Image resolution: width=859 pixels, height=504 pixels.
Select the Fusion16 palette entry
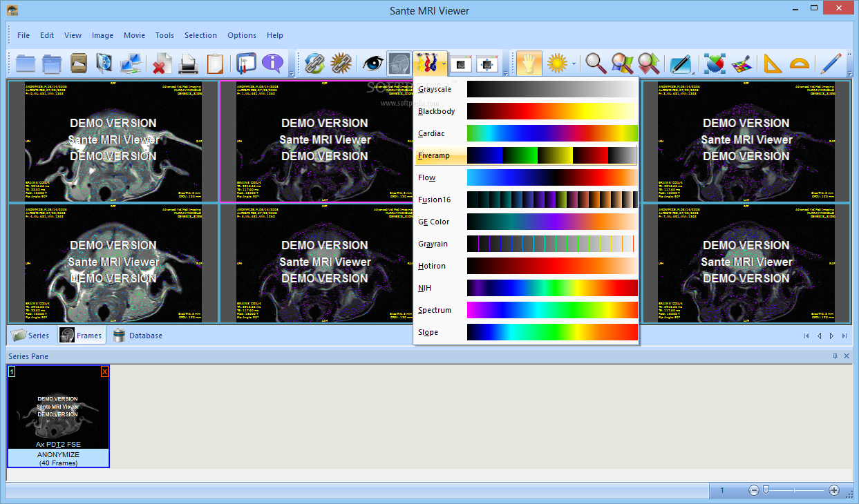pyautogui.click(x=526, y=200)
